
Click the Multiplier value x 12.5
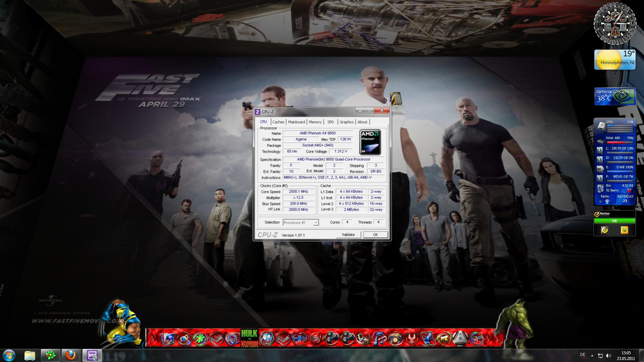pyautogui.click(x=298, y=198)
